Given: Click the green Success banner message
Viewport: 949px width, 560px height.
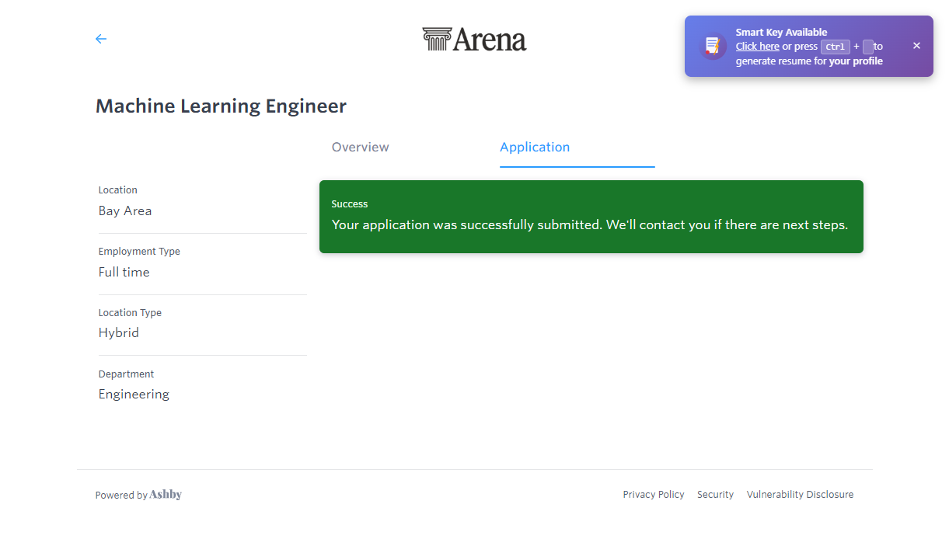Looking at the screenshot, I should 589,225.
